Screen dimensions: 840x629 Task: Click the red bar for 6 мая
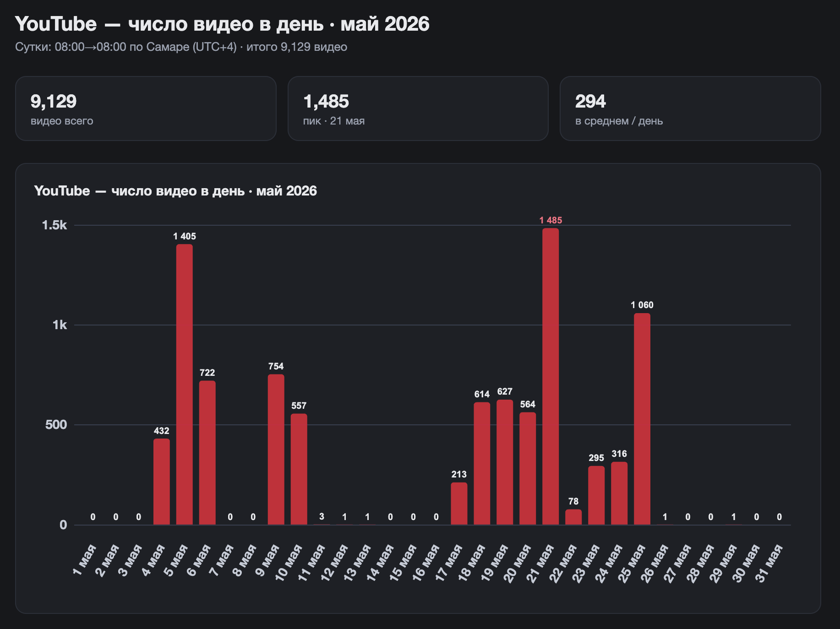pos(207,453)
